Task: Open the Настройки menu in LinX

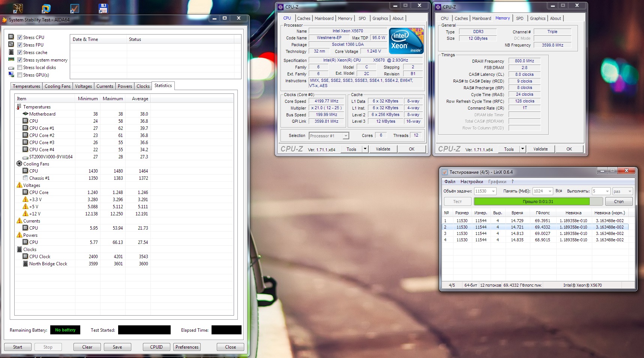Action: coord(472,182)
